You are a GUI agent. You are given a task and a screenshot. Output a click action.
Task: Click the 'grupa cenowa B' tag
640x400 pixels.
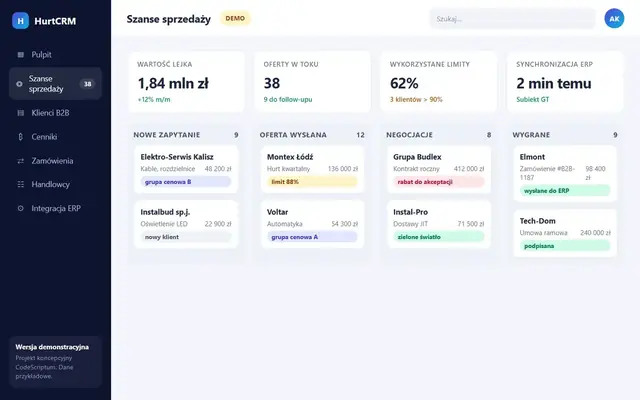[186, 182]
